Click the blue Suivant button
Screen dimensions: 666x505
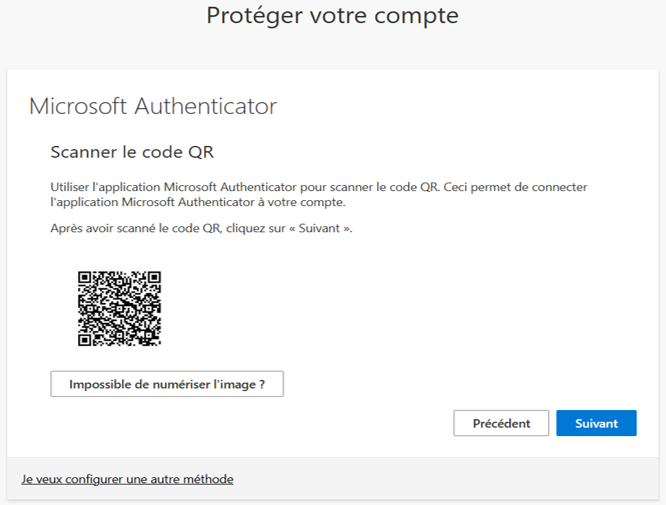[596, 423]
